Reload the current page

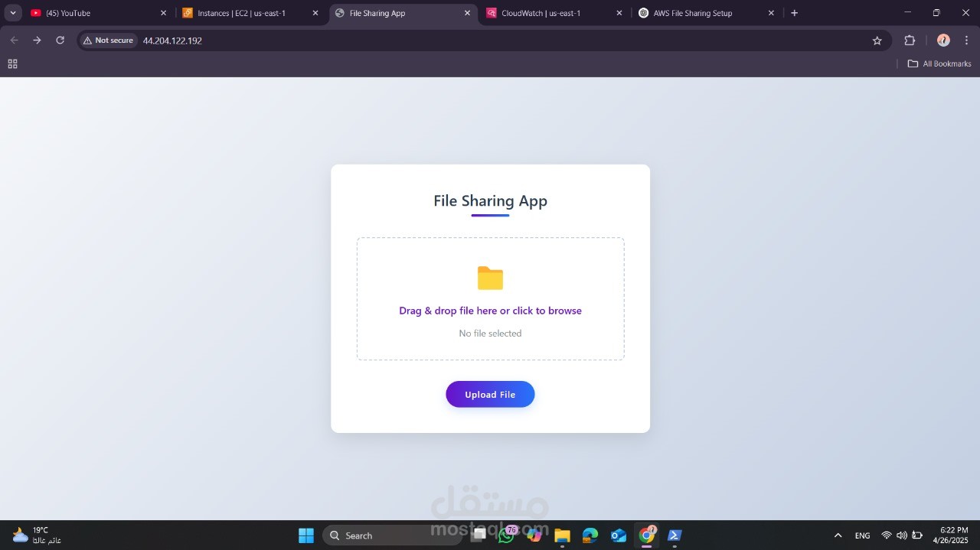point(60,41)
